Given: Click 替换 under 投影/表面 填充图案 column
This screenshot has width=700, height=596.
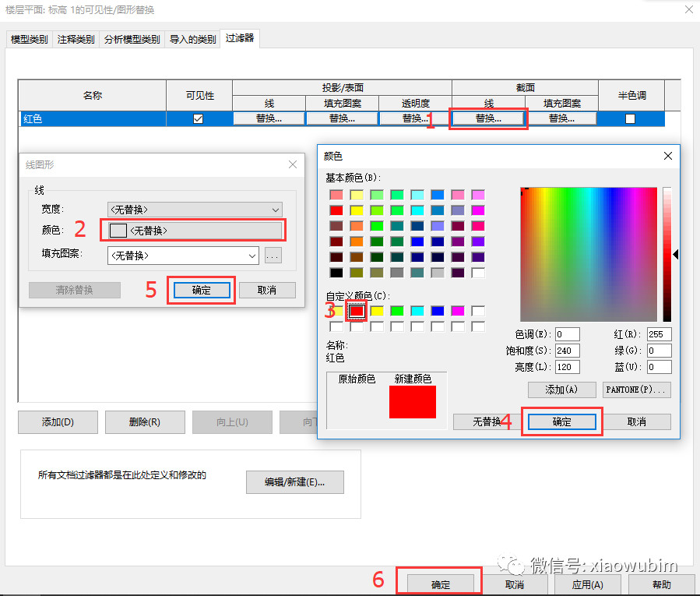Looking at the screenshot, I should pyautogui.click(x=342, y=118).
